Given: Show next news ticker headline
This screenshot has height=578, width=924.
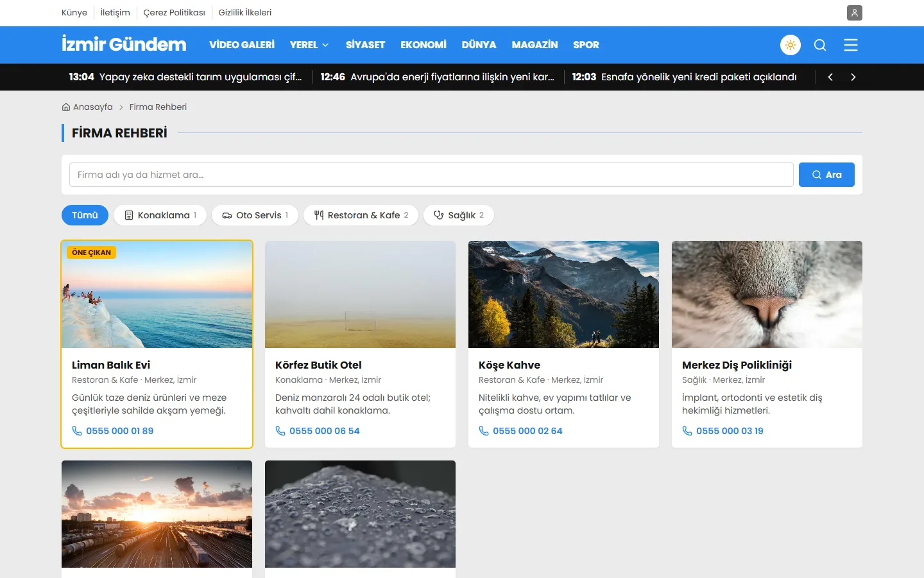Looking at the screenshot, I should (853, 77).
